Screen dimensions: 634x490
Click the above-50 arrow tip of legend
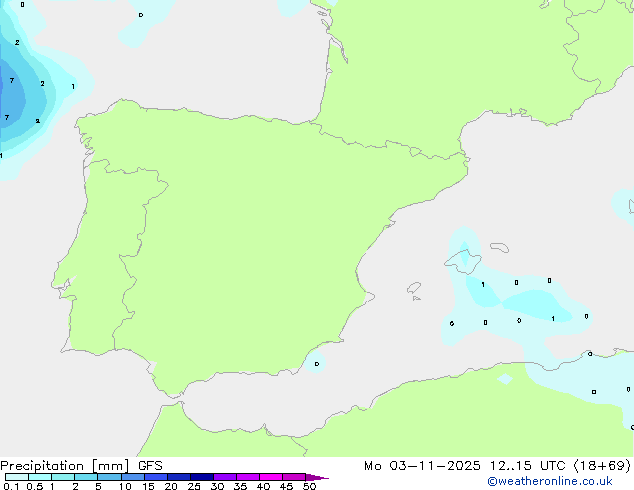click(317, 477)
